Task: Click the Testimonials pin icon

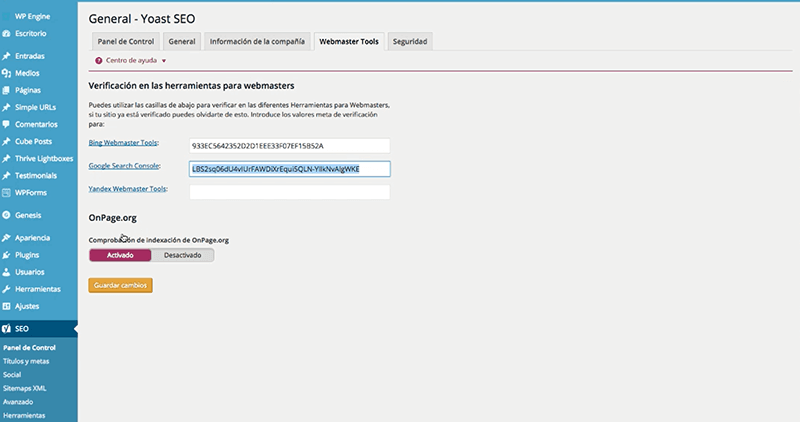Action: [6, 176]
